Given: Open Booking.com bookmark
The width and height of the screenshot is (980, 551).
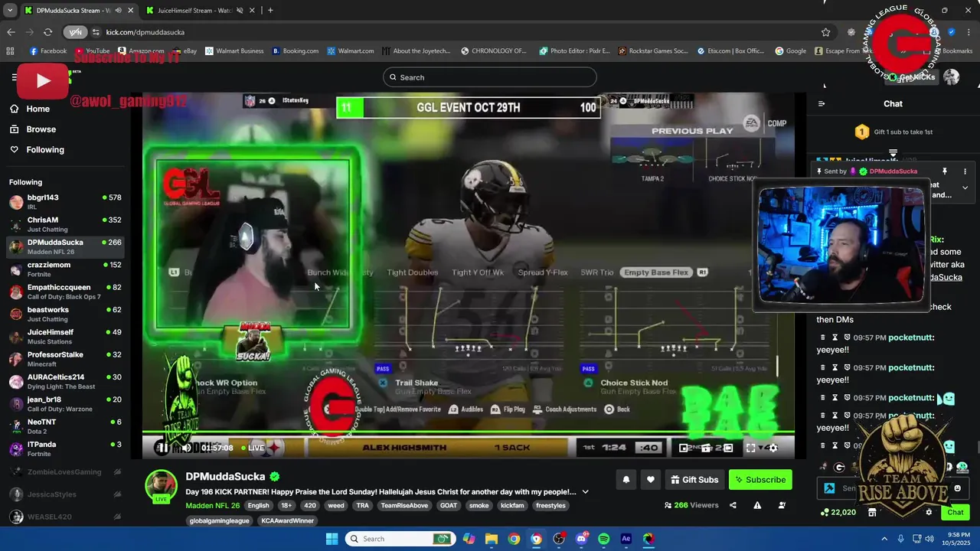Looking at the screenshot, I should 296,51.
